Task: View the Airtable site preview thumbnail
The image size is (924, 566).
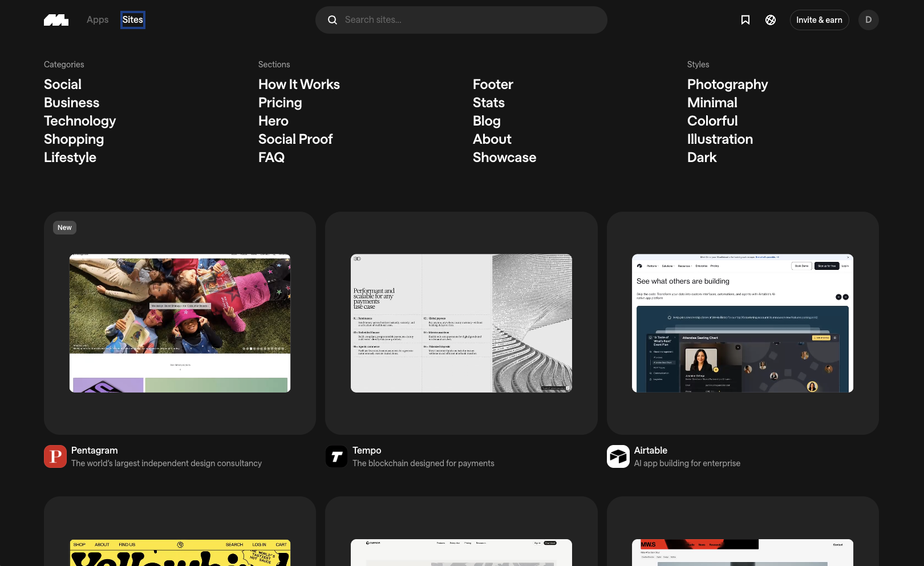Action: pos(742,323)
